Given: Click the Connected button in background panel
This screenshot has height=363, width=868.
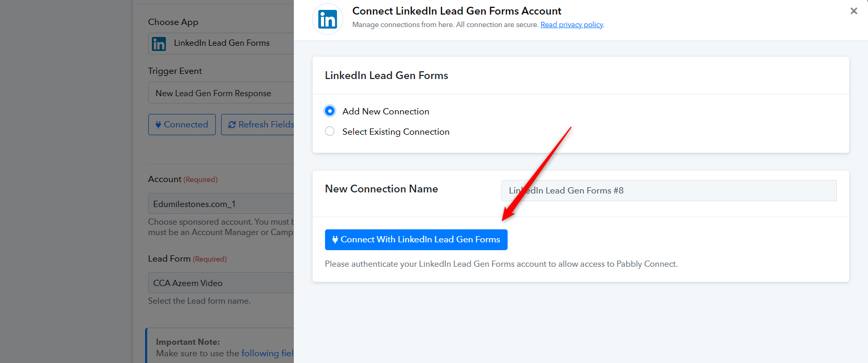Looking at the screenshot, I should pyautogui.click(x=182, y=124).
